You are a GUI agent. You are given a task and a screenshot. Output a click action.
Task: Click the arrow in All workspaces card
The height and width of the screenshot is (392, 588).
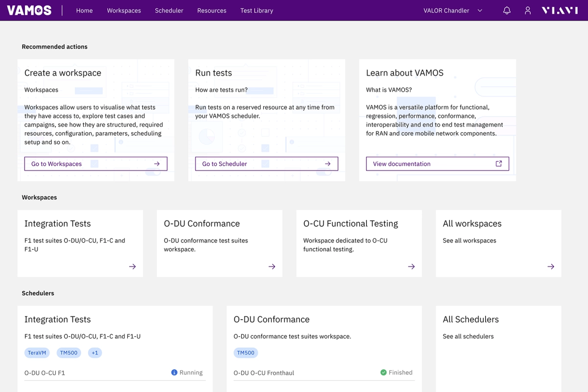[x=551, y=267]
